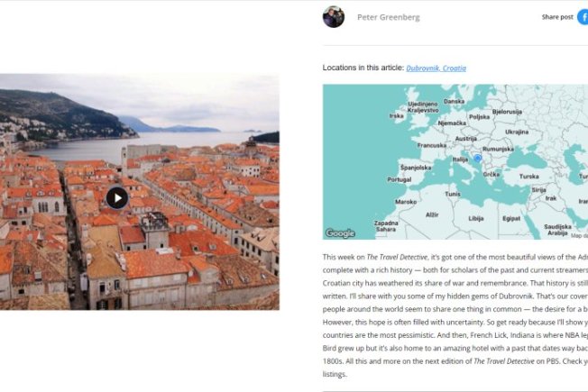Click Italija label on the map
Viewport: 588px width, 392px height.
coord(460,160)
